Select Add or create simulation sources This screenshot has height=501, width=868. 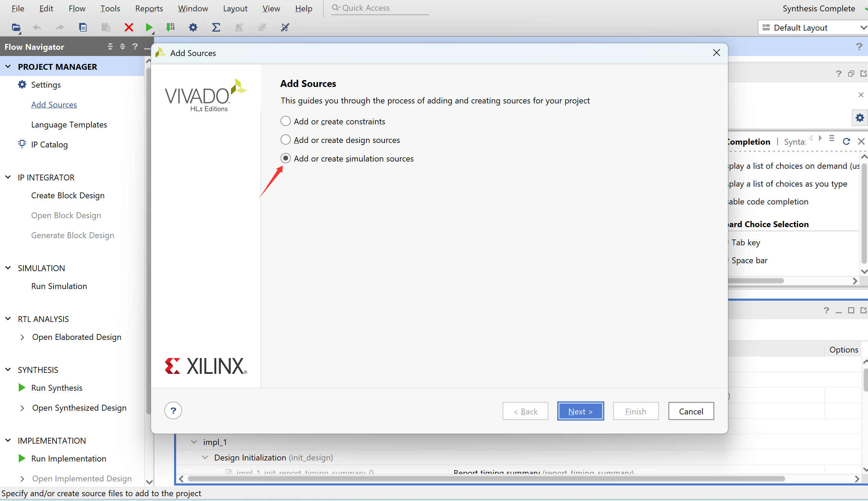285,158
